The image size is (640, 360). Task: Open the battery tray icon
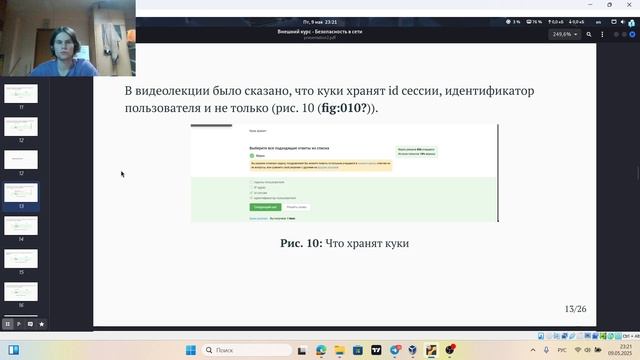598,350
